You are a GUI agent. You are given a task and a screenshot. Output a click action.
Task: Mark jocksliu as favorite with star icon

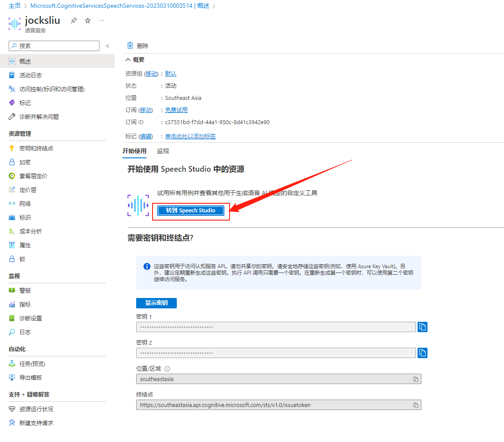[x=88, y=21]
